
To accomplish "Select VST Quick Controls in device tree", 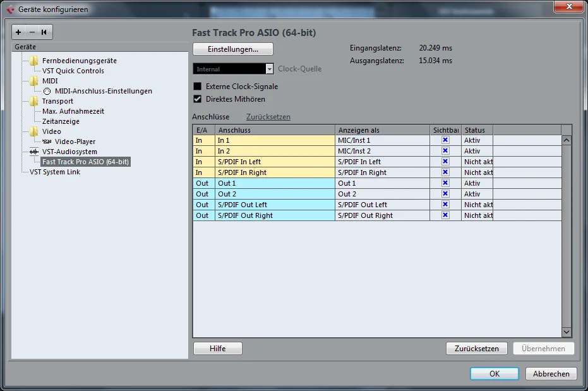I will (73, 71).
